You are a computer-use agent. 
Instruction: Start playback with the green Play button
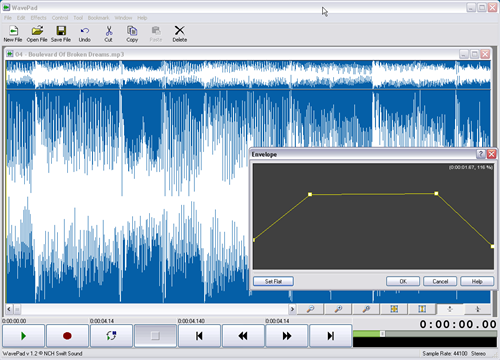point(23,336)
